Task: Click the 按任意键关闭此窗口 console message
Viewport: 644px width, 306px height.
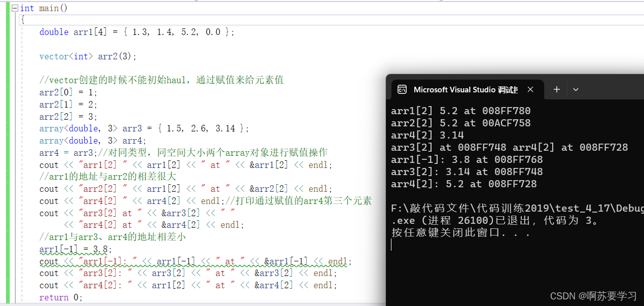Action: tap(446, 232)
